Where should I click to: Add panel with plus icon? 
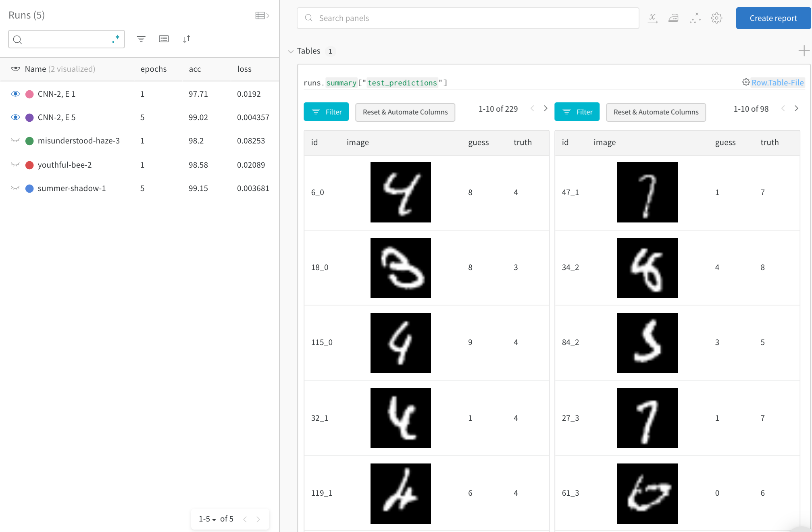coord(804,51)
